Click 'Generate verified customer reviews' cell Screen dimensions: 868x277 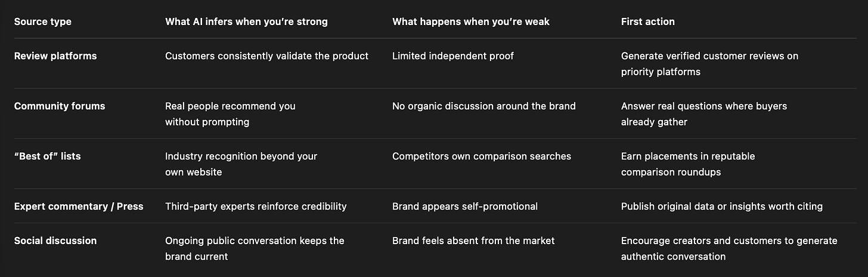pos(710,64)
